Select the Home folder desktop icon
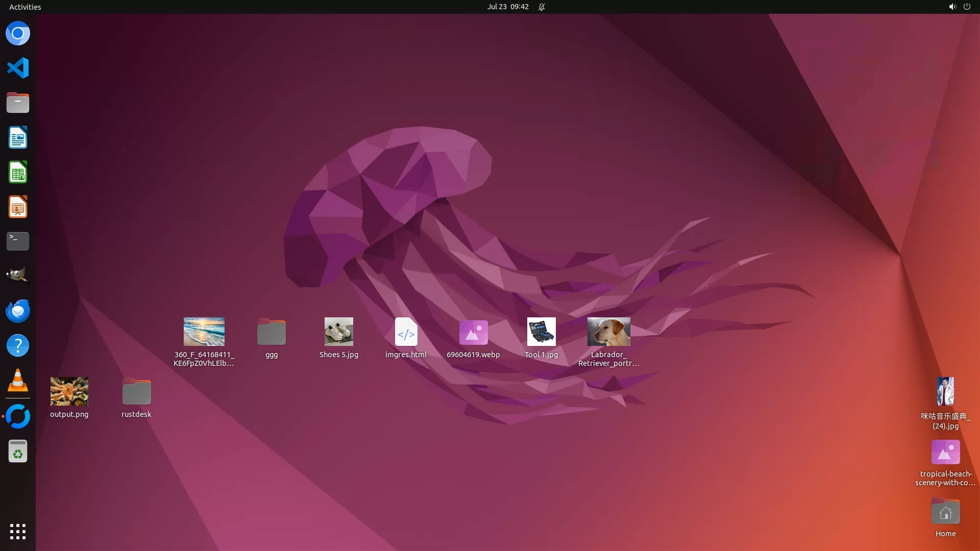The height and width of the screenshot is (551, 980). 945,512
